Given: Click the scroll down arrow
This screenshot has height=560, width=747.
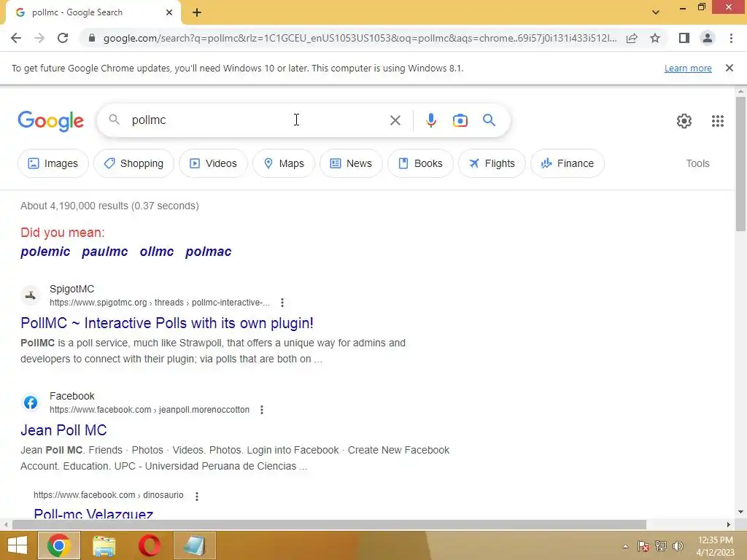Looking at the screenshot, I should [x=740, y=513].
